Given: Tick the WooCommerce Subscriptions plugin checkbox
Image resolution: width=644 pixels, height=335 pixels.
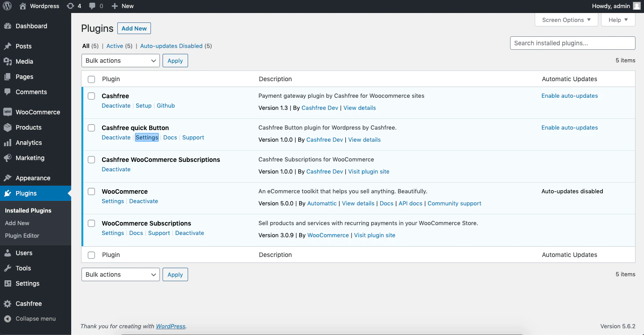Looking at the screenshot, I should [91, 223].
